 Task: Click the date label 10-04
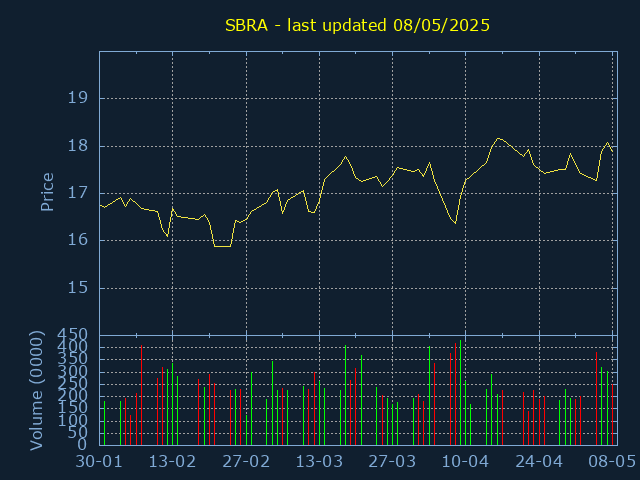(x=465, y=462)
